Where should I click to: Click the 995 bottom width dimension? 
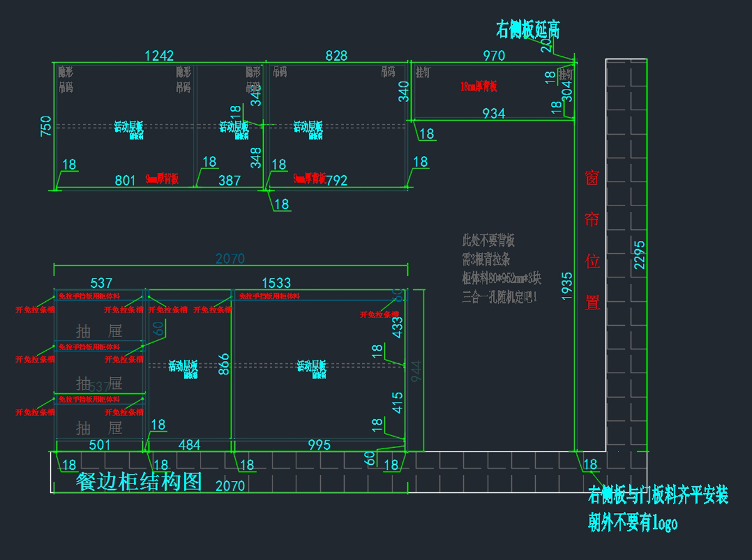[x=319, y=445]
